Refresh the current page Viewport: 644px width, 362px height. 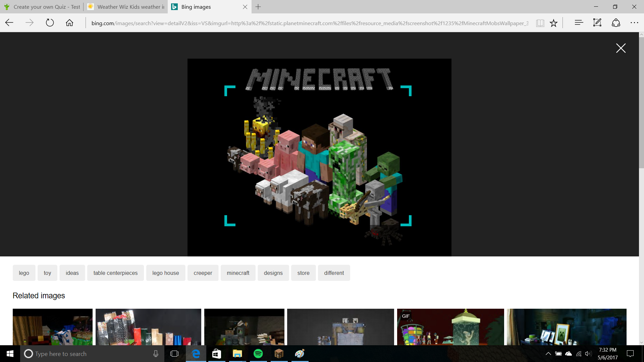(x=50, y=23)
